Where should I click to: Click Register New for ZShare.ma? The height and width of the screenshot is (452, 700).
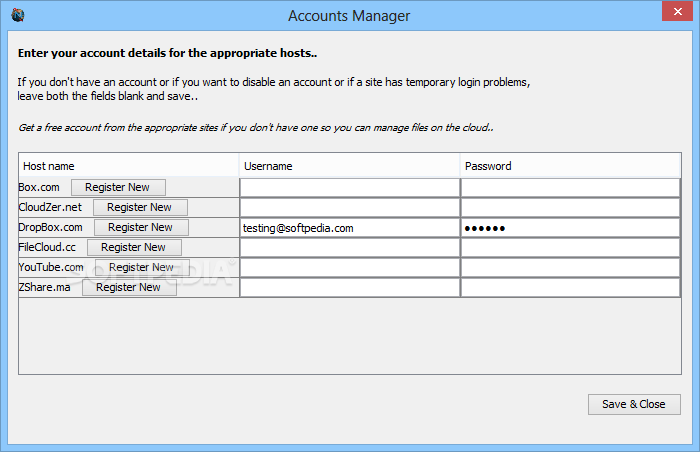(129, 287)
